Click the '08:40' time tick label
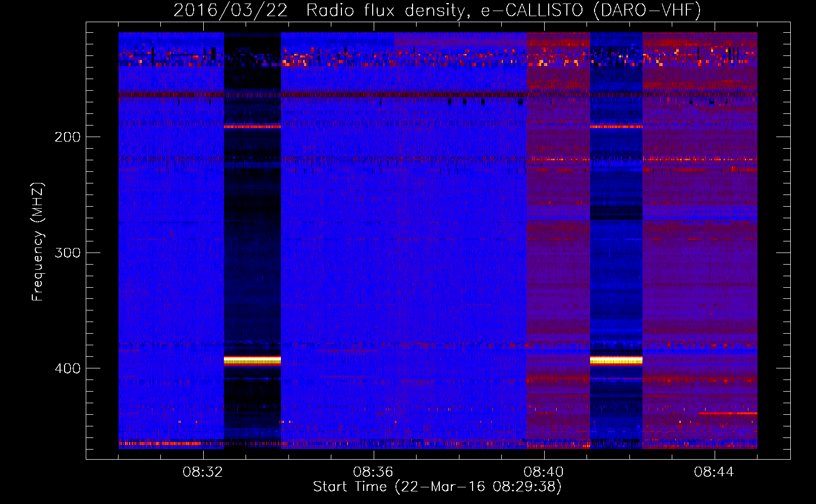 click(x=544, y=472)
